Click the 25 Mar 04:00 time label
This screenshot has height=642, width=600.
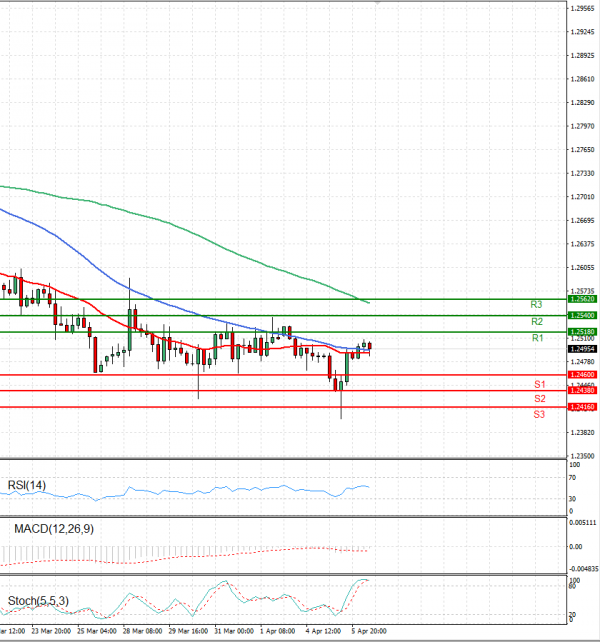point(97,631)
